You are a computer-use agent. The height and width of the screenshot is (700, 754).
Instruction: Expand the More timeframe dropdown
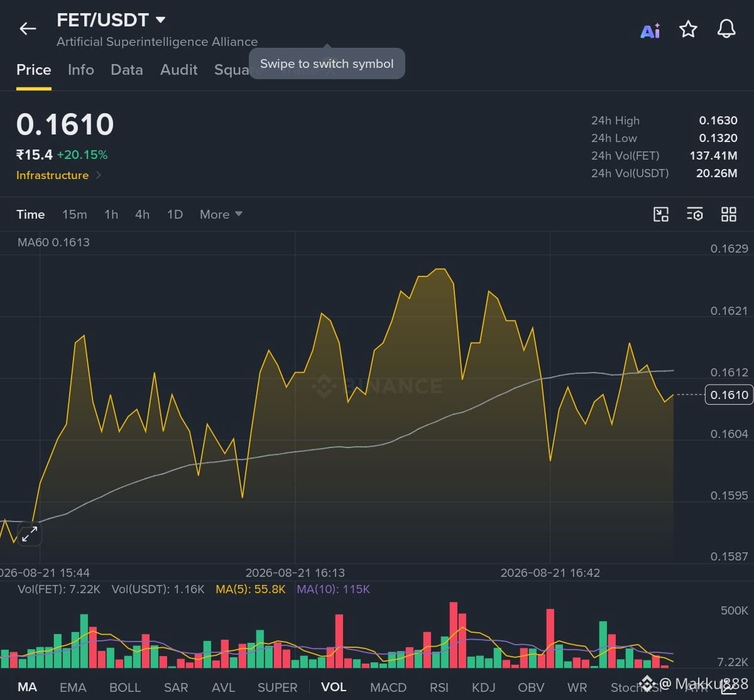tap(221, 214)
